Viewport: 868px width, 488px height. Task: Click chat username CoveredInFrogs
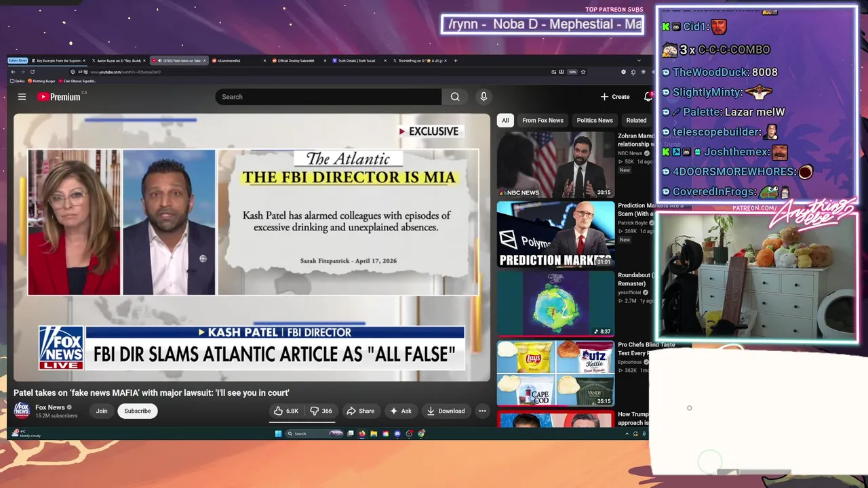(x=714, y=192)
